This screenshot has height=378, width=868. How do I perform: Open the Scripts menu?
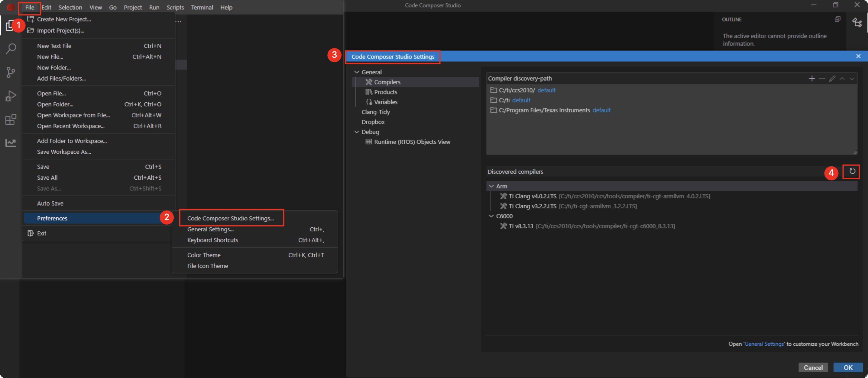(x=175, y=7)
